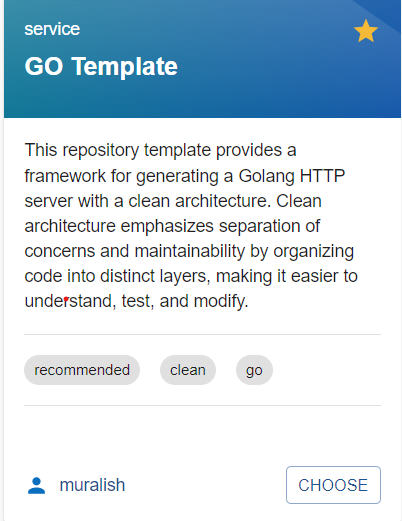Click the word 'understand' in the last description line

pyautogui.click(x=68, y=301)
